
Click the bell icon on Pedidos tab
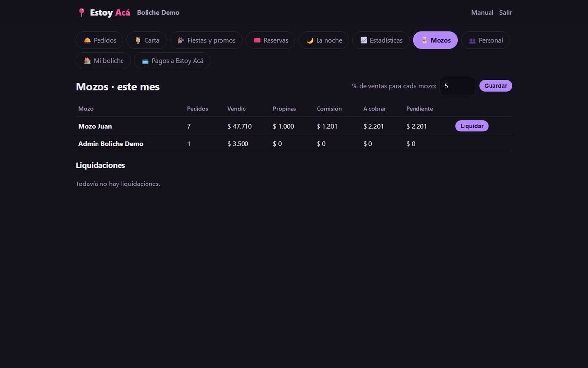pyautogui.click(x=87, y=40)
